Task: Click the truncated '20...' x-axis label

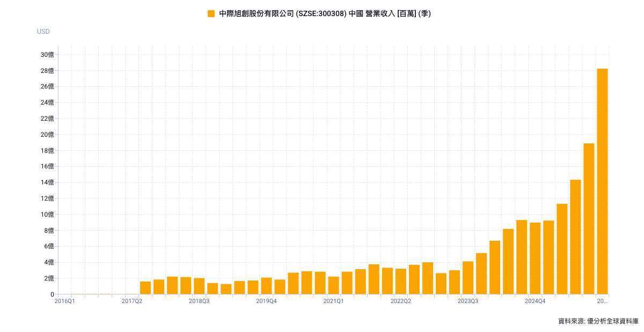Action: [x=602, y=301]
